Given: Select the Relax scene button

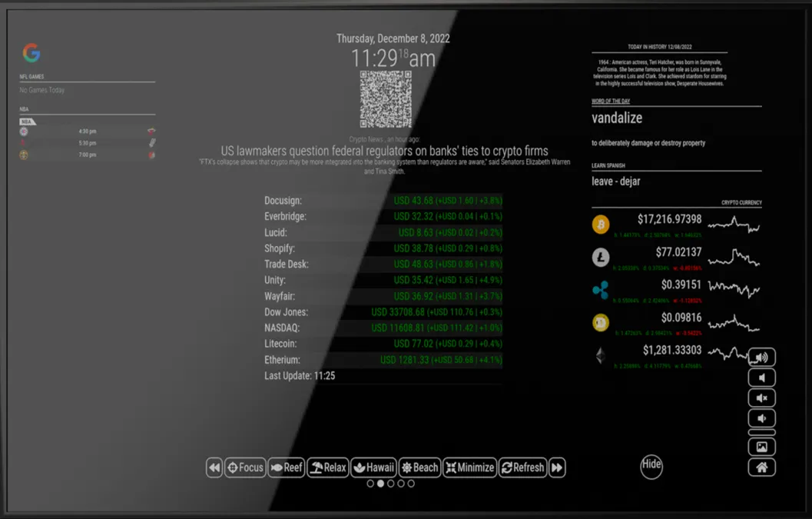Looking at the screenshot, I should tap(328, 467).
